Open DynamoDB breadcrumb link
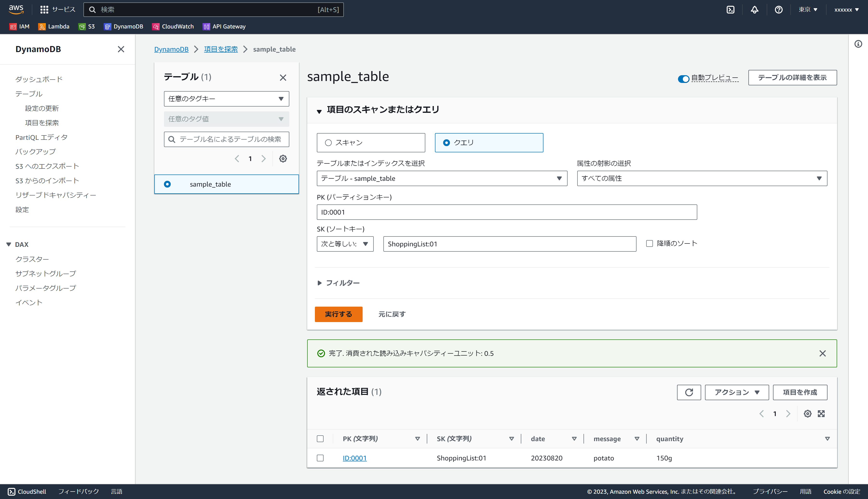This screenshot has height=499, width=868. coord(171,49)
